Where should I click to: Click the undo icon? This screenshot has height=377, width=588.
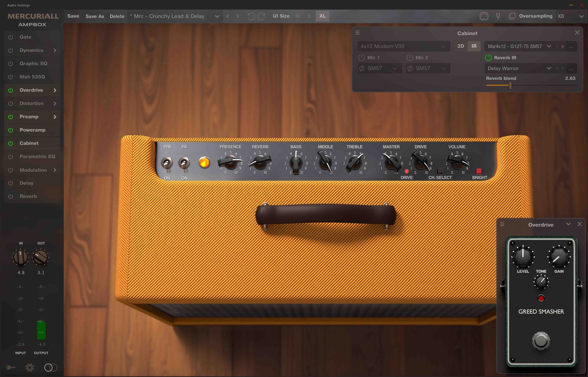251,16
